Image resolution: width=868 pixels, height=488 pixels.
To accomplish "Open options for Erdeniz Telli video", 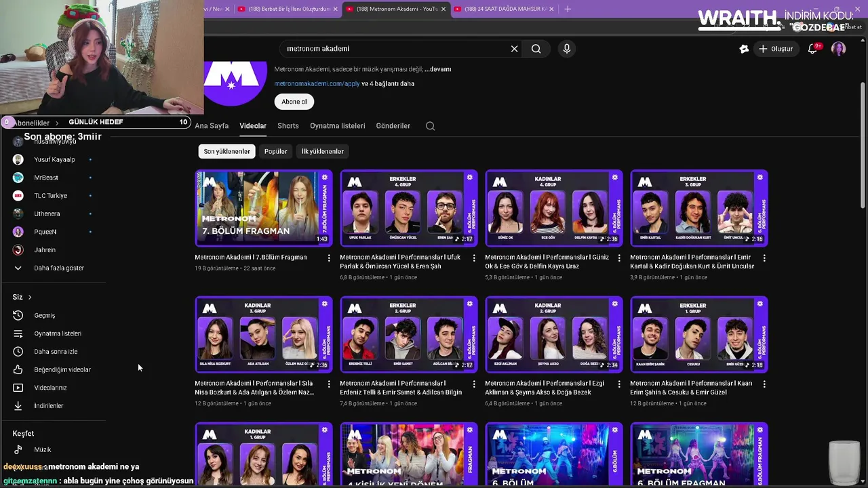I will (474, 384).
